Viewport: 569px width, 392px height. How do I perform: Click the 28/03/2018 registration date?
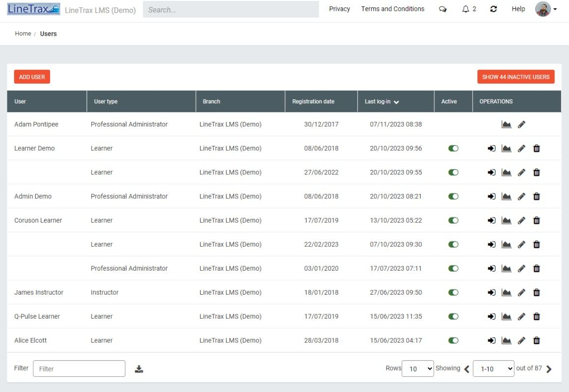click(321, 340)
